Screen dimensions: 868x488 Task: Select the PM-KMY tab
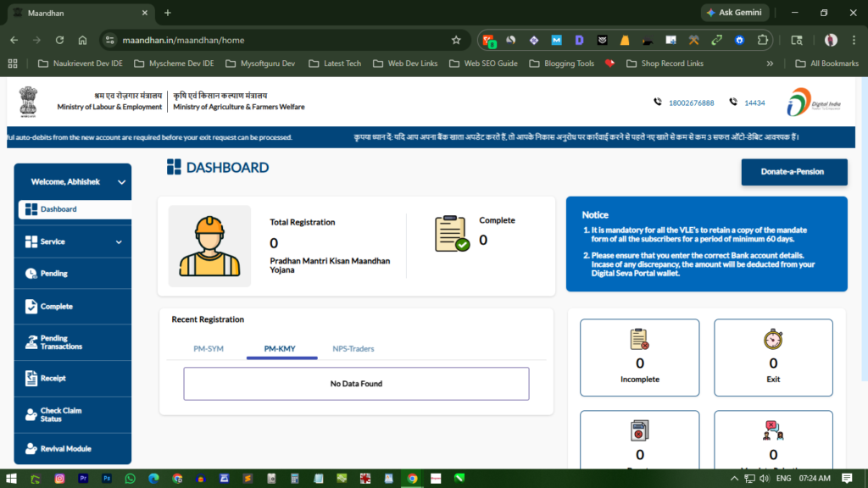tap(280, 349)
